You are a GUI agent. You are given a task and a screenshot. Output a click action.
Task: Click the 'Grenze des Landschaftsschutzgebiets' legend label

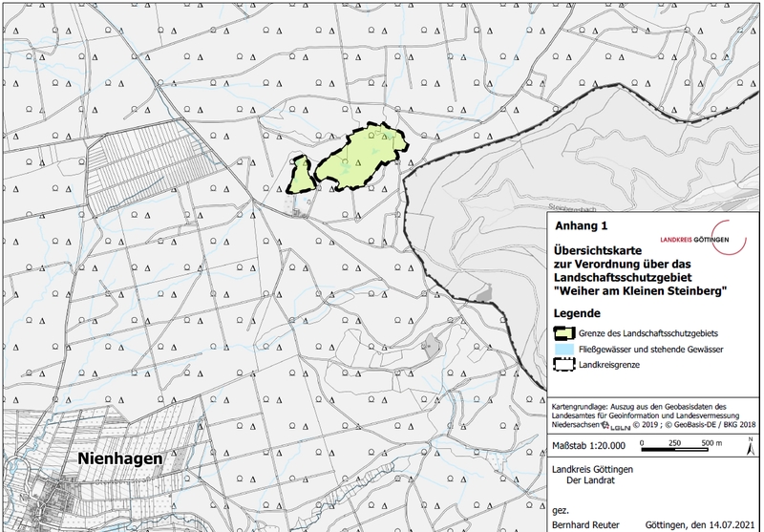point(649,332)
